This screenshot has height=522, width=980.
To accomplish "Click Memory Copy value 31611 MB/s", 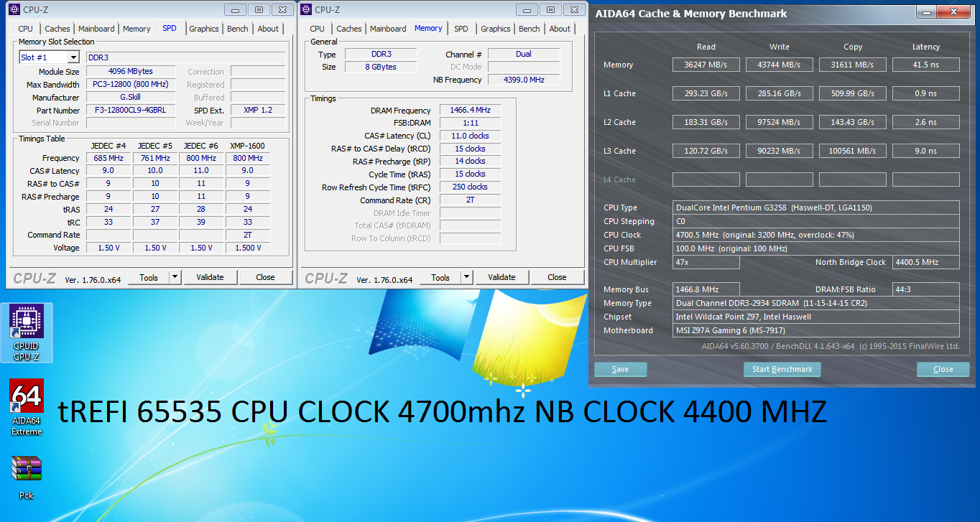I will pos(853,65).
